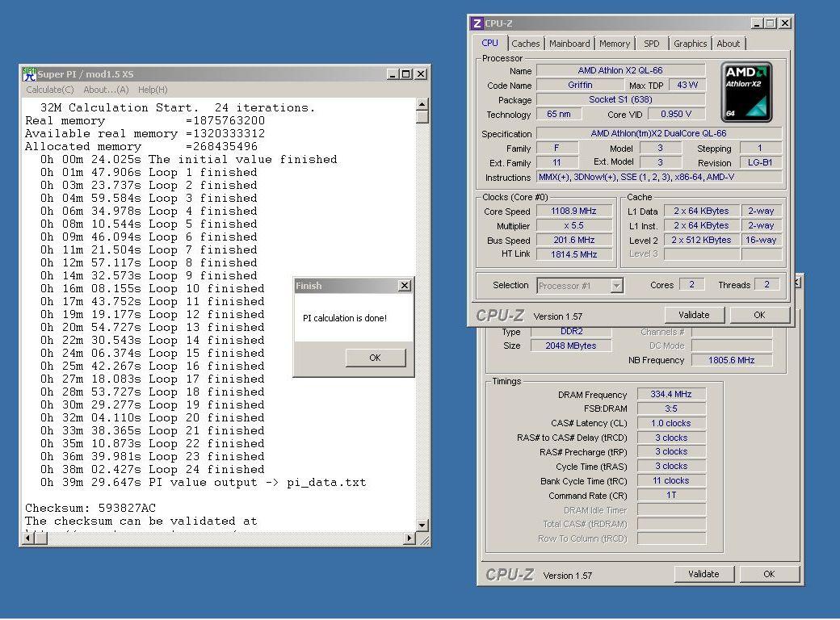The height and width of the screenshot is (620, 840).
Task: Minimize the CPU-Z window
Action: pos(757,23)
